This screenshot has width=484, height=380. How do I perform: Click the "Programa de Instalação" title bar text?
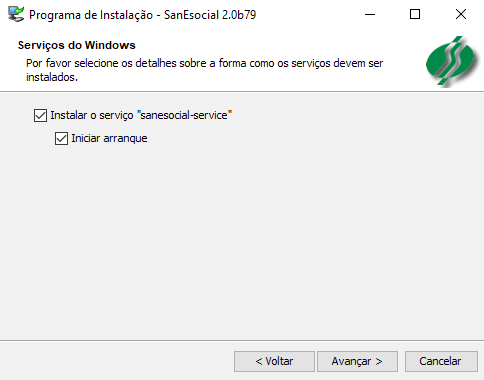coord(91,15)
